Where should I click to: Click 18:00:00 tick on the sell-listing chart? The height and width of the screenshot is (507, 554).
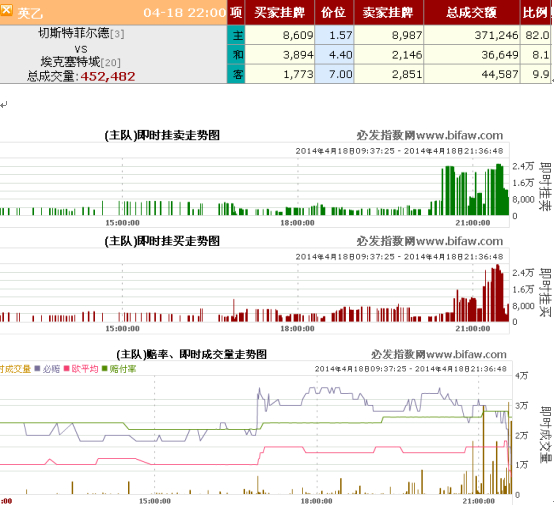click(297, 223)
